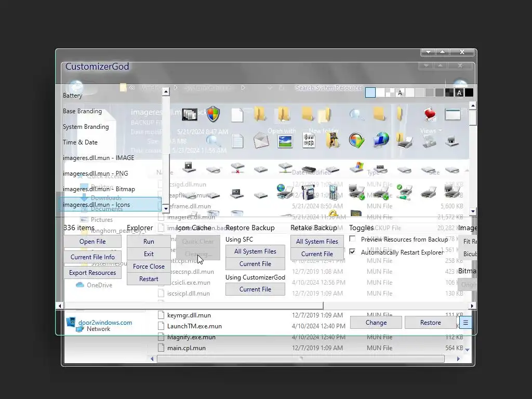Image resolution: width=532 pixels, height=399 pixels.
Task: Click the Explorer Run button
Action: click(149, 242)
